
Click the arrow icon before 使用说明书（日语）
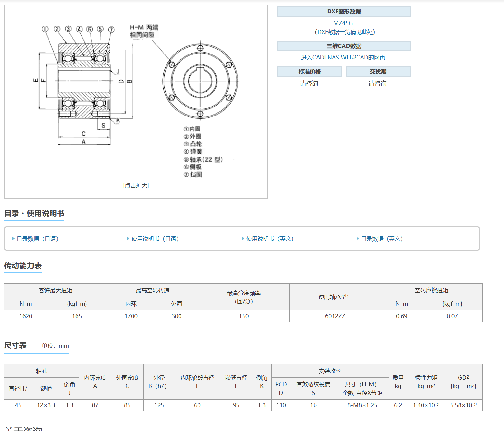point(128,239)
